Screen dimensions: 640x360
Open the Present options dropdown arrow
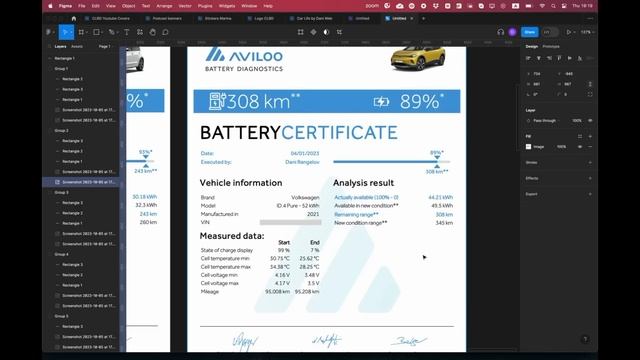point(574,32)
